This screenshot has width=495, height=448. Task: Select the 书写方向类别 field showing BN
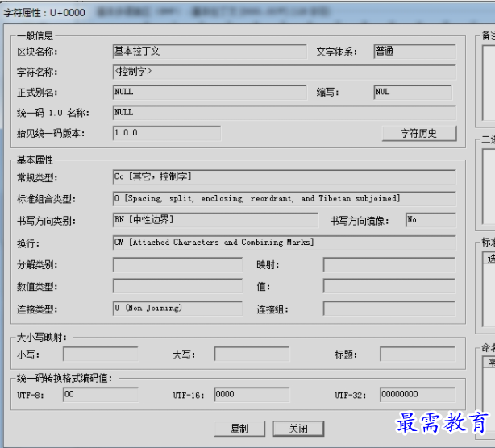coord(215,220)
